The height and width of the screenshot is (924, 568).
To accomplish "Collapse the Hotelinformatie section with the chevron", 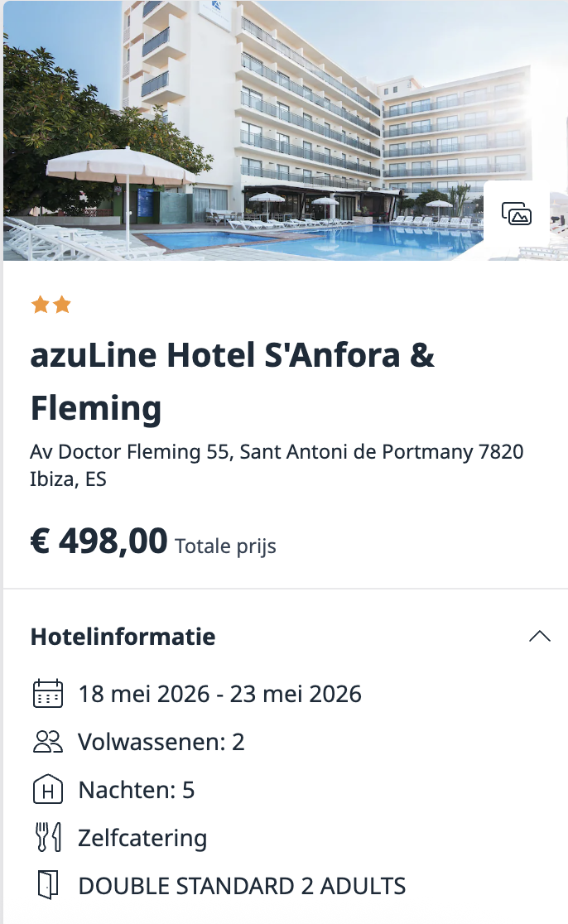I will click(540, 636).
